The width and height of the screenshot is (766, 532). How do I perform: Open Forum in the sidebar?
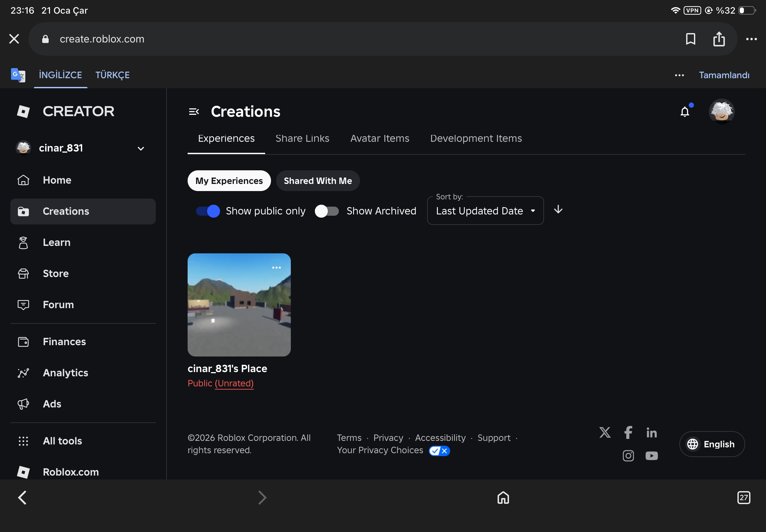83,304
